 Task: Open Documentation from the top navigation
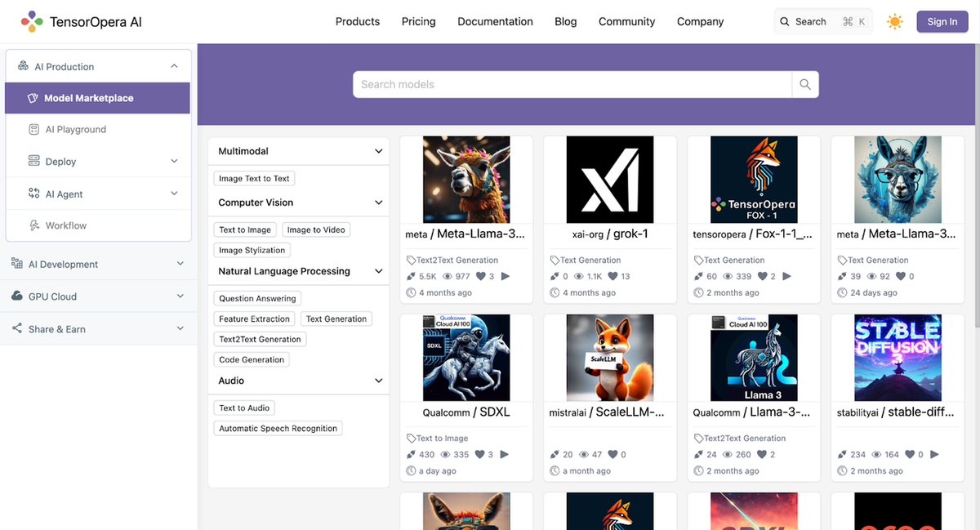tap(495, 21)
